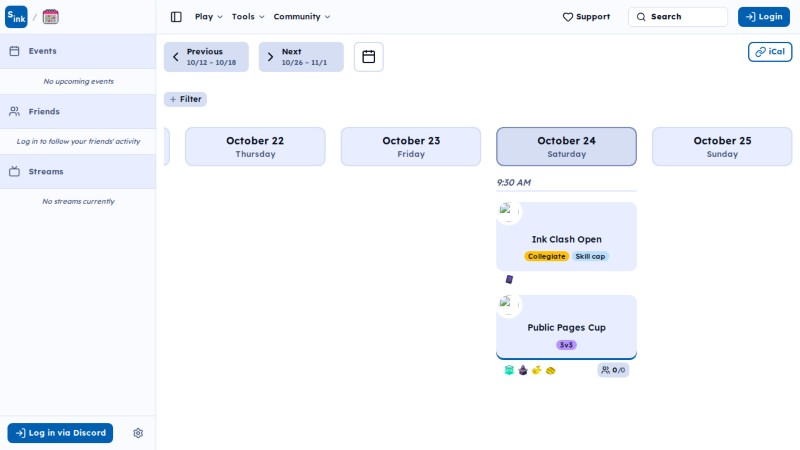
Task: Click the Streams TV icon in sidebar
Action: tap(14, 171)
